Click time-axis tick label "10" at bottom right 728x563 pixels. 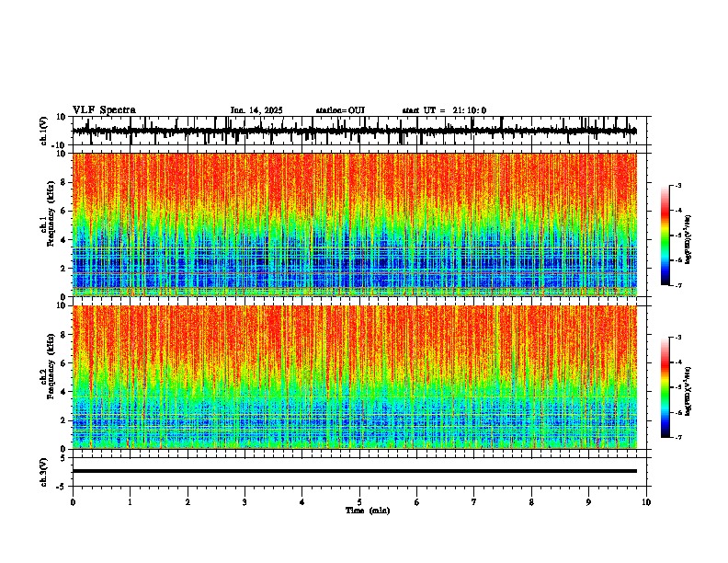pos(646,502)
